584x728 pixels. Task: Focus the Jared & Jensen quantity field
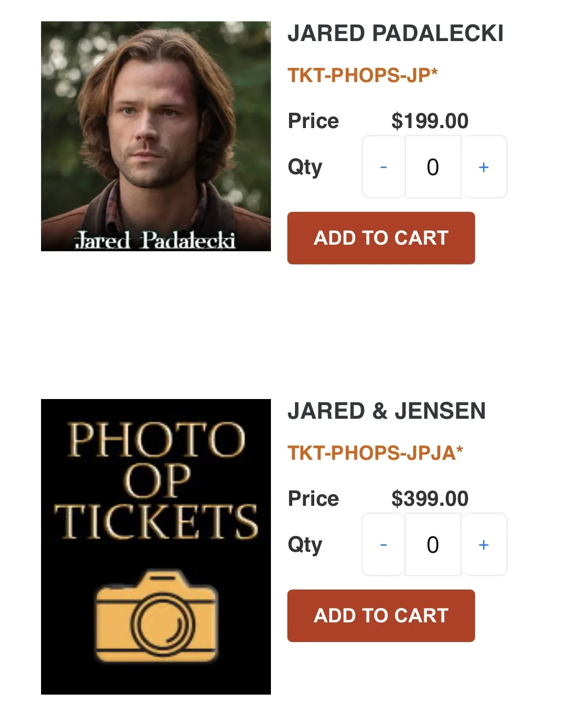tap(433, 545)
